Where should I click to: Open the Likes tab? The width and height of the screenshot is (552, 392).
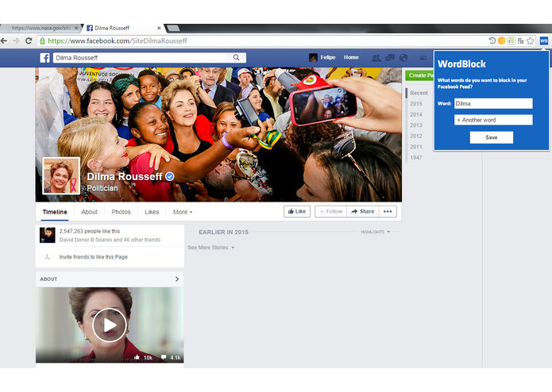[152, 212]
